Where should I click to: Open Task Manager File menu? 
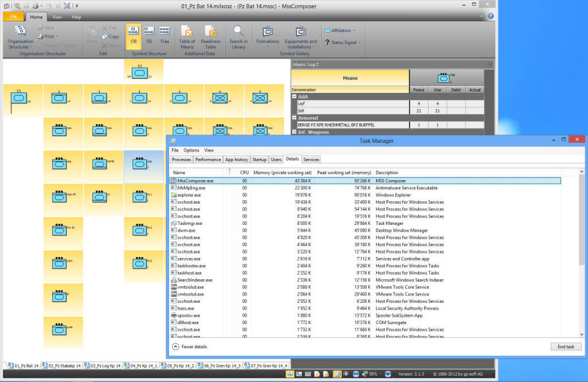point(175,150)
